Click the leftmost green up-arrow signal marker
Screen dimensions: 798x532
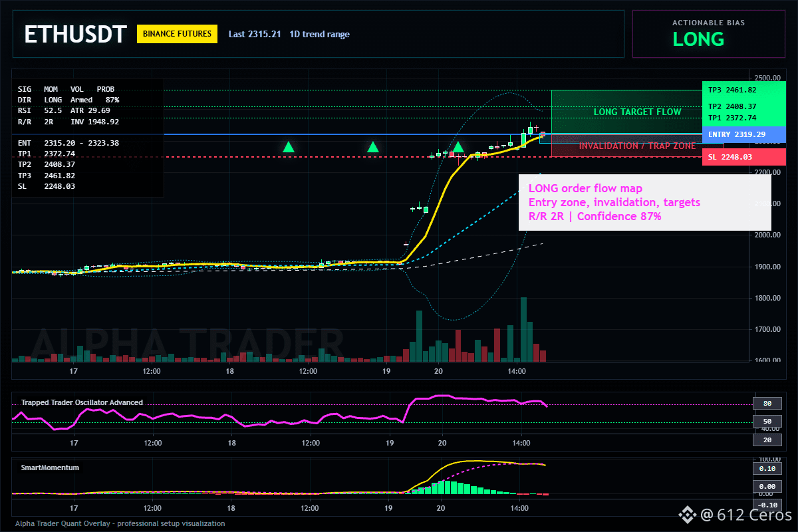coord(288,147)
